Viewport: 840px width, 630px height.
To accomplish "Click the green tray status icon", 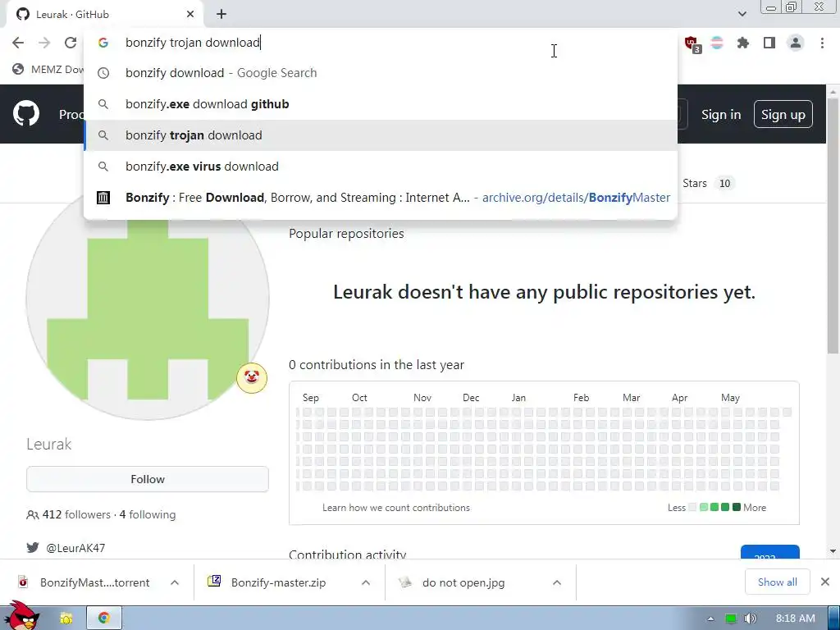I will point(730,619).
